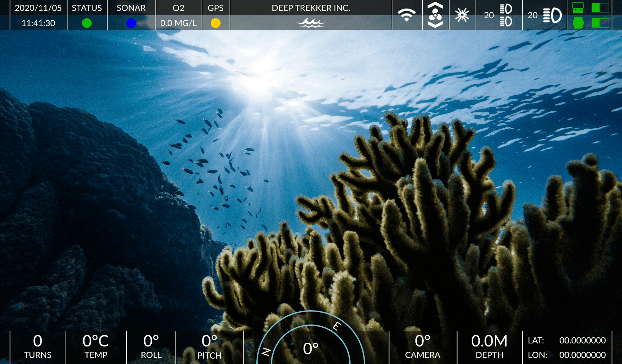Click the date 2020/11/05
Image resolution: width=622 pixels, height=364 pixels.
pos(38,8)
